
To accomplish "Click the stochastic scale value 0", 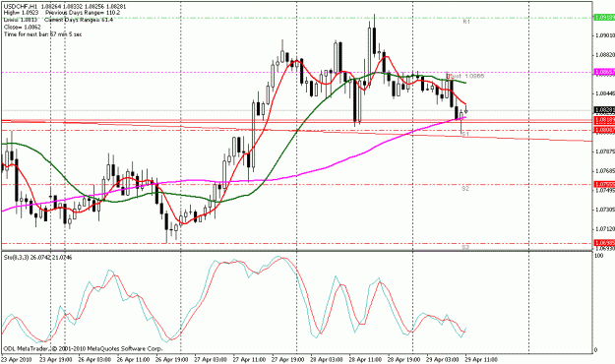I will [596, 350].
